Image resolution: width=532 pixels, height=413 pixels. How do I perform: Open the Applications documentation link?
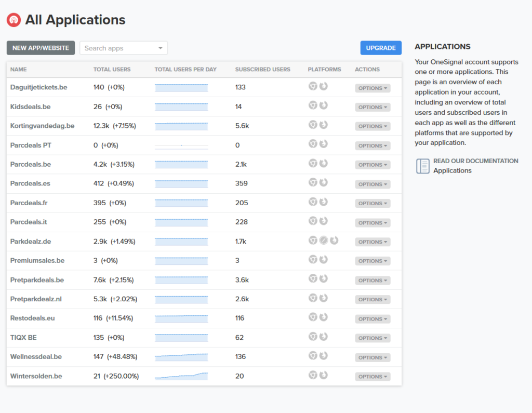click(453, 170)
